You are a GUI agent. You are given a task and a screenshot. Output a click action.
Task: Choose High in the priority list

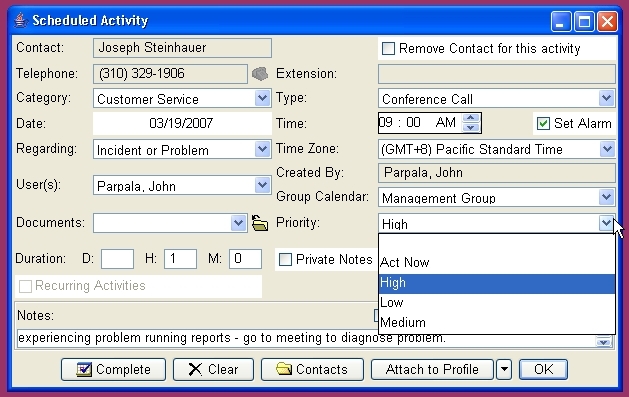(497, 284)
